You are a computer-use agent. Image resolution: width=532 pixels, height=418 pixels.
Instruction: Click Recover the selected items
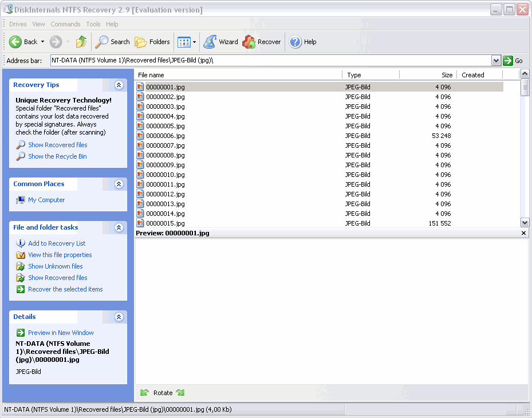tap(65, 289)
